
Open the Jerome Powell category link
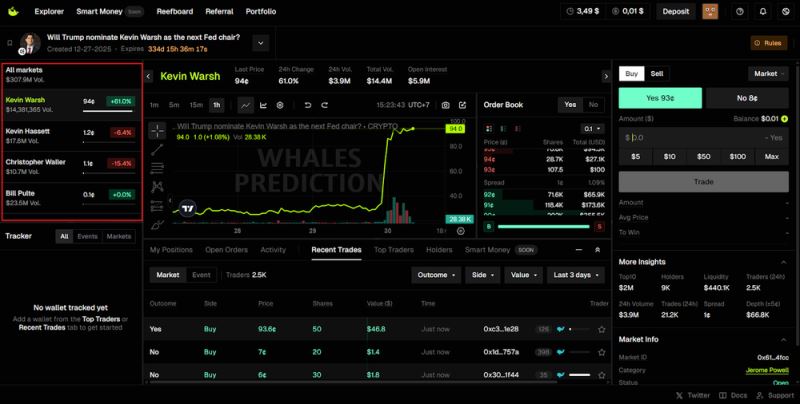pos(766,370)
